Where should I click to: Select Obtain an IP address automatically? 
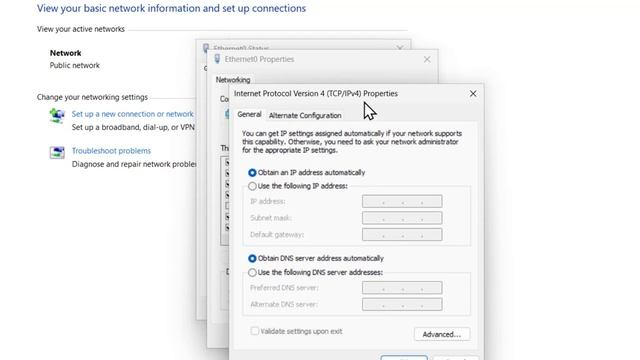(x=252, y=173)
